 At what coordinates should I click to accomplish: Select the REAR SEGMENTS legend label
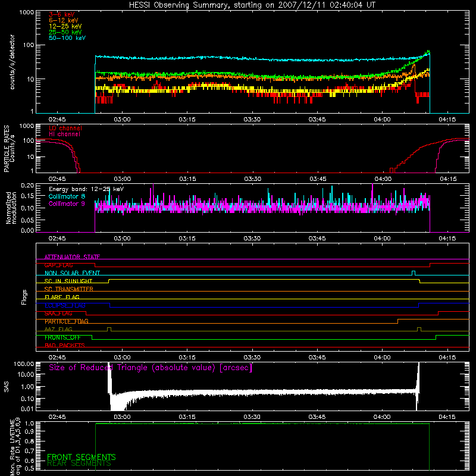pyautogui.click(x=79, y=464)
